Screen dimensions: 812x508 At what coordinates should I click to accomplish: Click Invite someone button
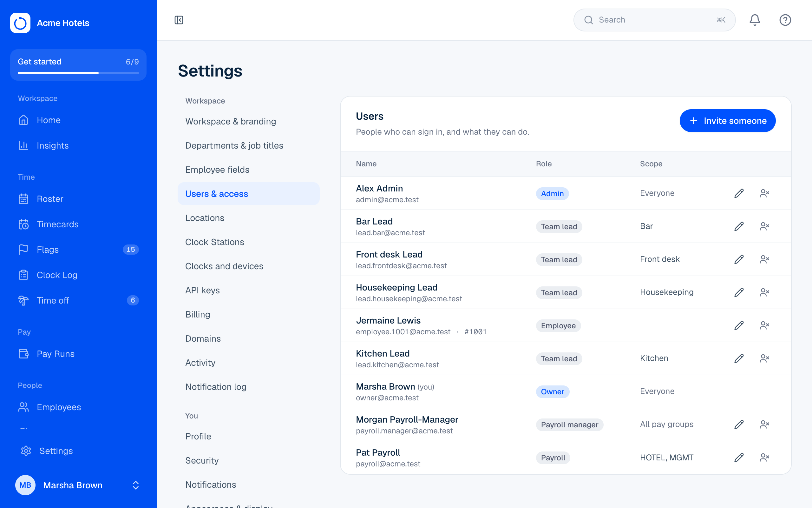[727, 121]
